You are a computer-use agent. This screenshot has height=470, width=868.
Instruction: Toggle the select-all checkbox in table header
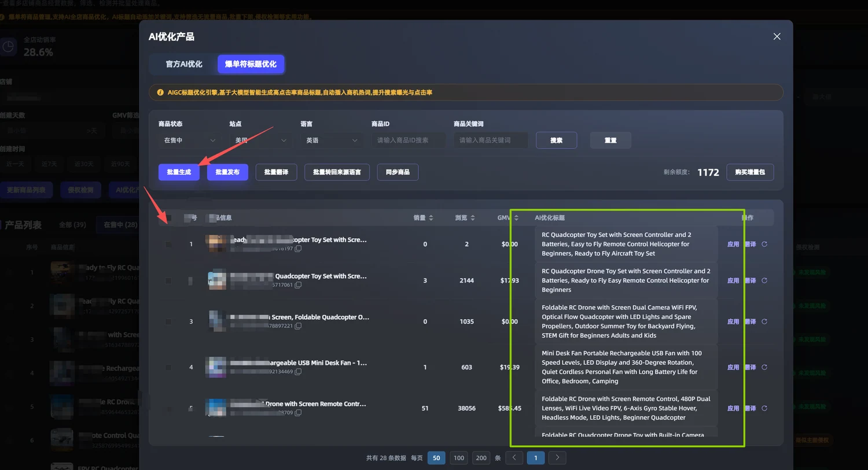pos(168,218)
